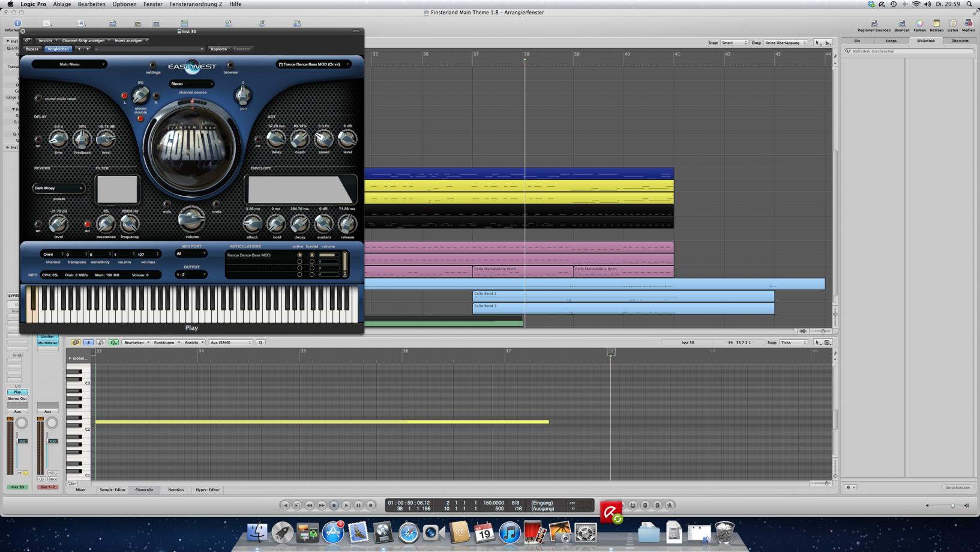This screenshot has width=980, height=552.
Task: Open the Trance Dance Bass MOD instrument dropdown
Action: pos(313,64)
